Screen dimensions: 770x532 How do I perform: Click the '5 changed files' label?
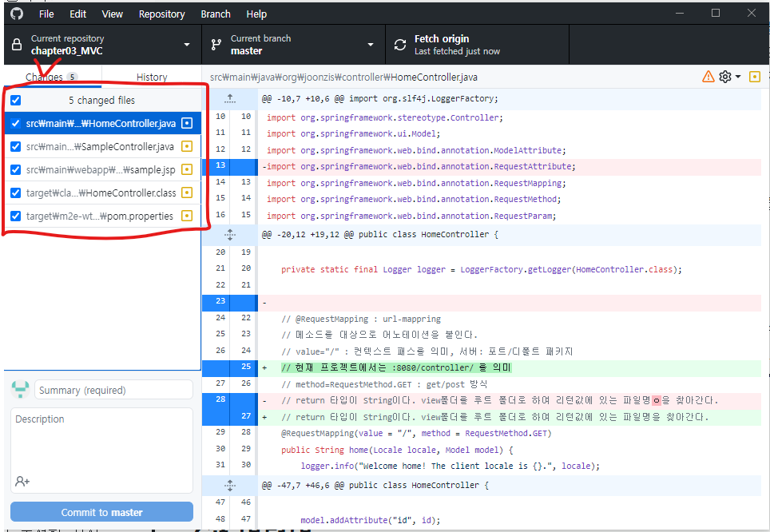coord(101,100)
